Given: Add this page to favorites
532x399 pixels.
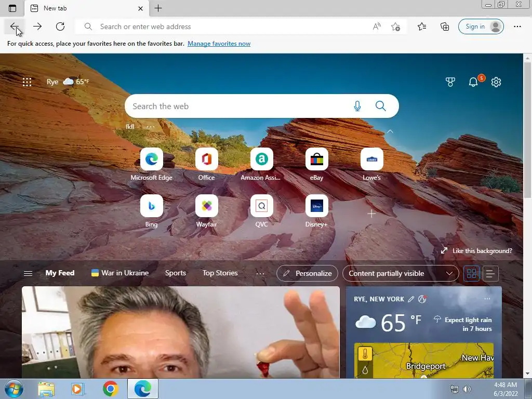Looking at the screenshot, I should point(395,26).
